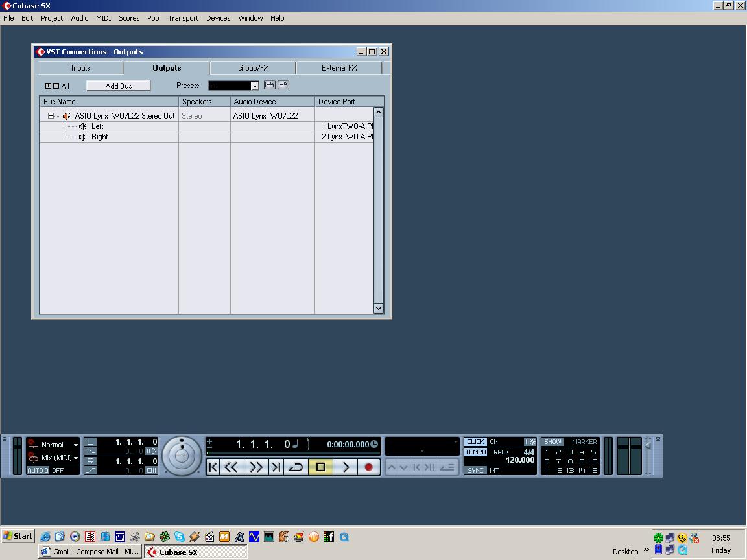This screenshot has width=747, height=560.
Task: Start playback with the Play button
Action: [345, 467]
